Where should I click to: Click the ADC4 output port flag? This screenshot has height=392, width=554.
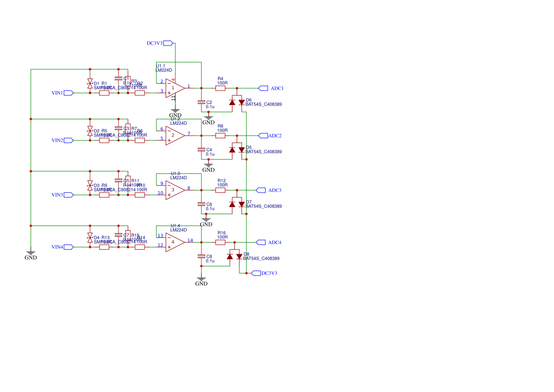coord(261,243)
